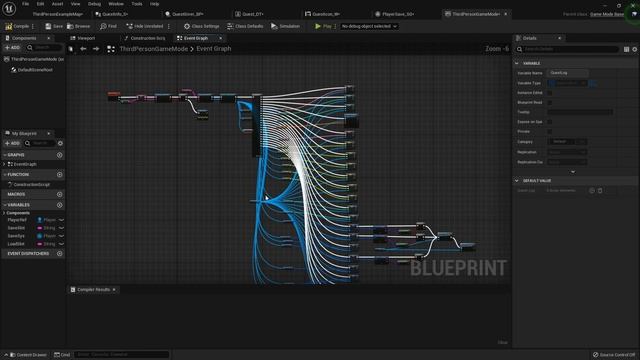Open the Construction Script tab
The height and width of the screenshot is (360, 640).
click(144, 38)
